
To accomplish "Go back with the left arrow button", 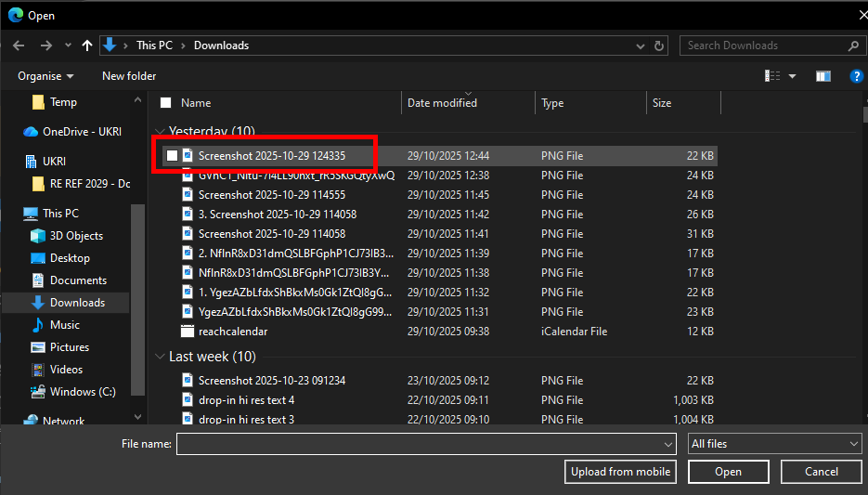I will coord(19,46).
